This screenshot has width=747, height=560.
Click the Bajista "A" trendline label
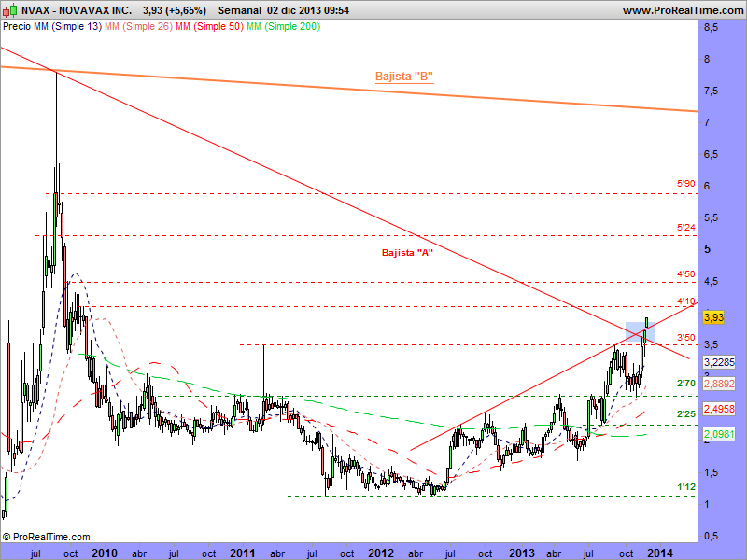pyautogui.click(x=407, y=253)
